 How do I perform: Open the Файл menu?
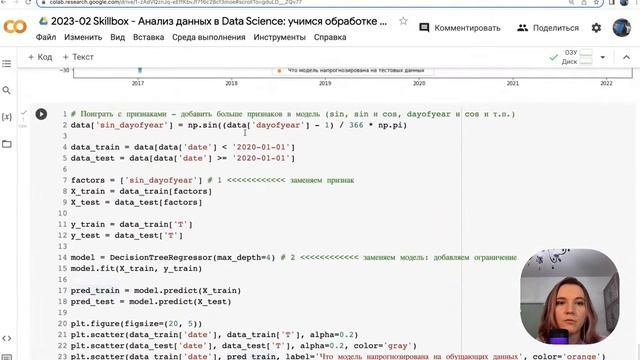[46, 37]
